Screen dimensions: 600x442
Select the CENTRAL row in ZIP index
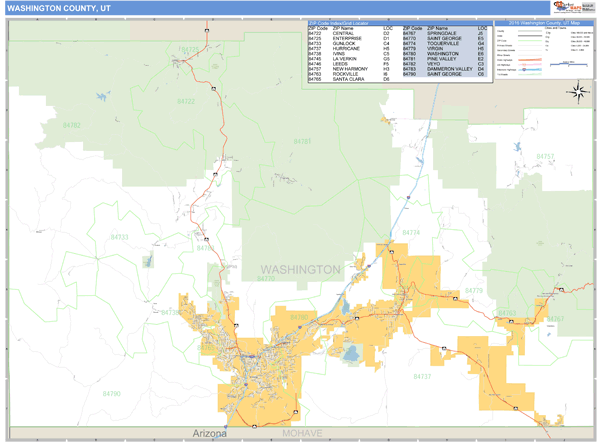click(349, 34)
